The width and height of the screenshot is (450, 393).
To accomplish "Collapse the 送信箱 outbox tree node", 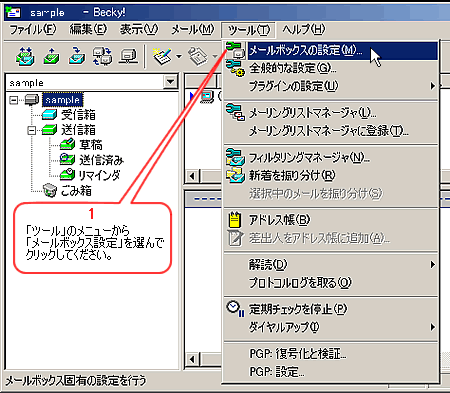I will tap(32, 130).
